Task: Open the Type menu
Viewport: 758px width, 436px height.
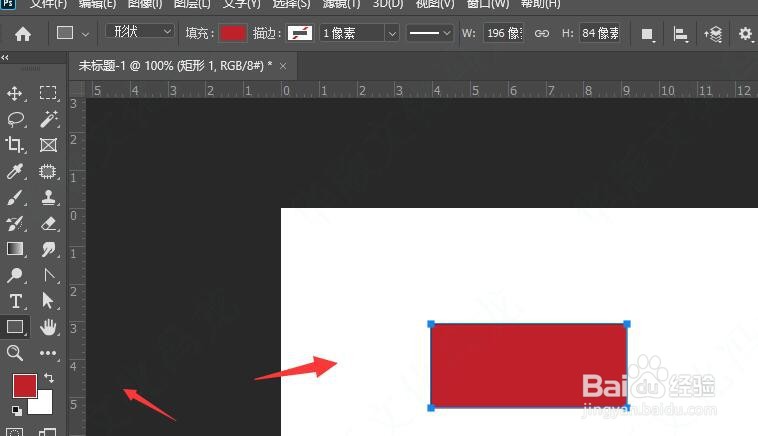Action: click(x=241, y=4)
